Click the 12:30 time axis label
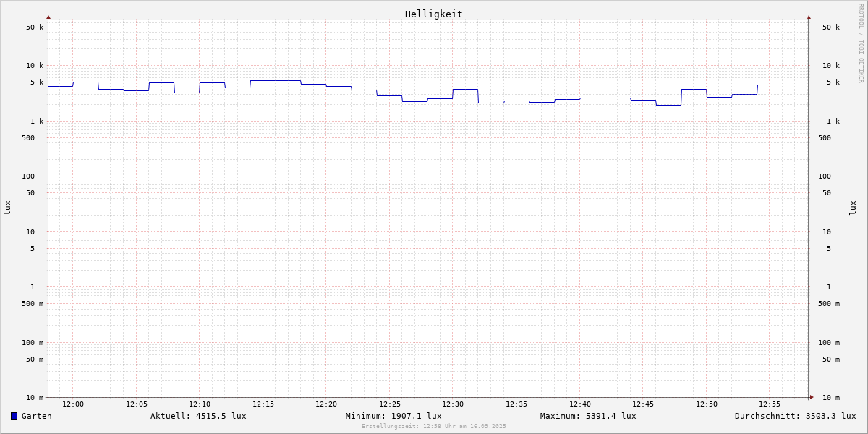The height and width of the screenshot is (434, 868). click(453, 404)
